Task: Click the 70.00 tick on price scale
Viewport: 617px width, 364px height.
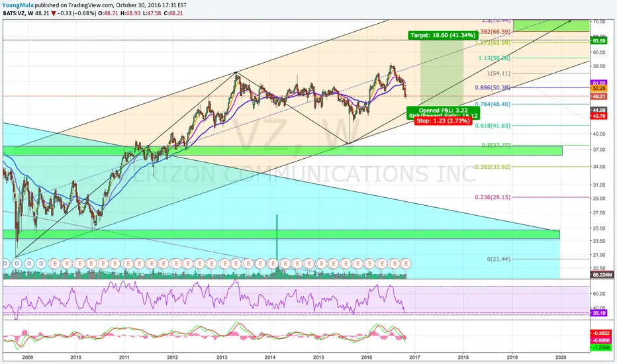Action: (599, 22)
